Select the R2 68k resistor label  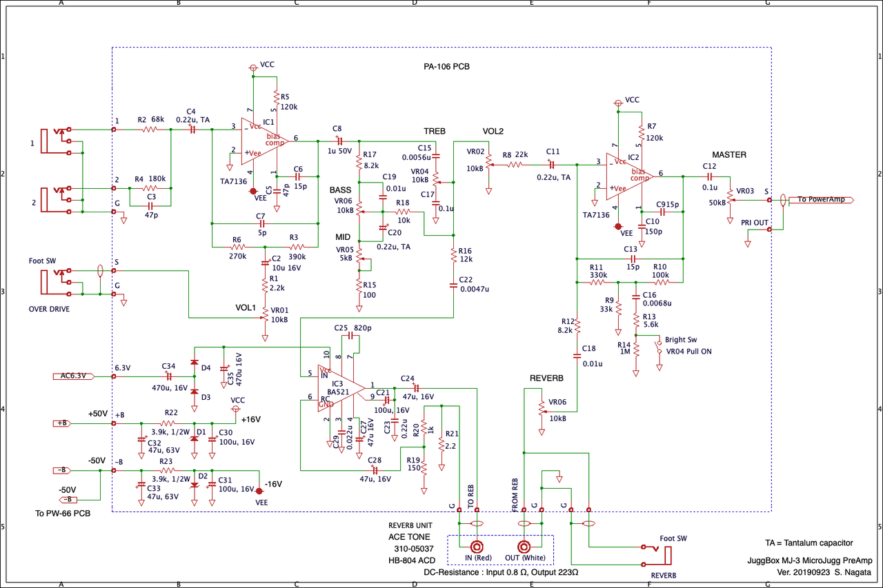tap(152, 120)
